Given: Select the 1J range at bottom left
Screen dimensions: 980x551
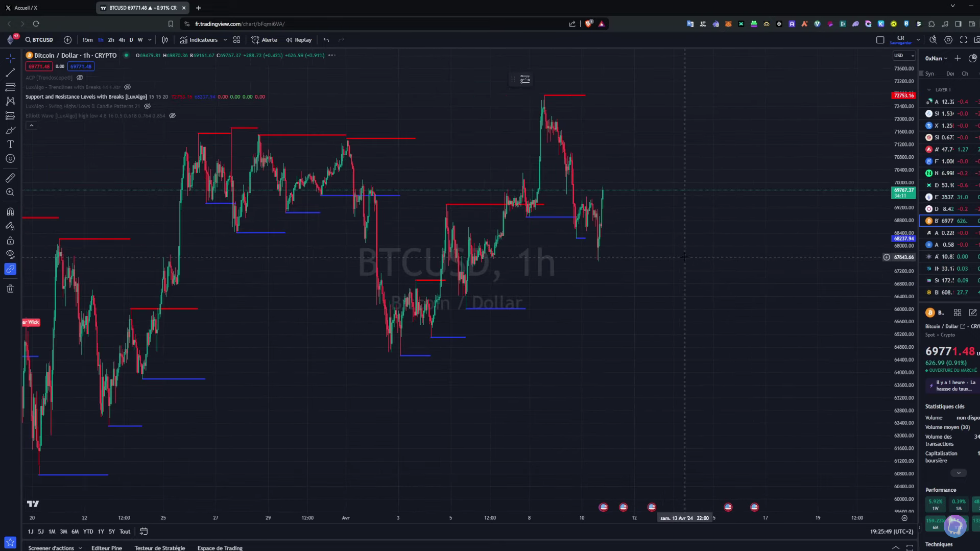Looking at the screenshot, I should point(31,532).
